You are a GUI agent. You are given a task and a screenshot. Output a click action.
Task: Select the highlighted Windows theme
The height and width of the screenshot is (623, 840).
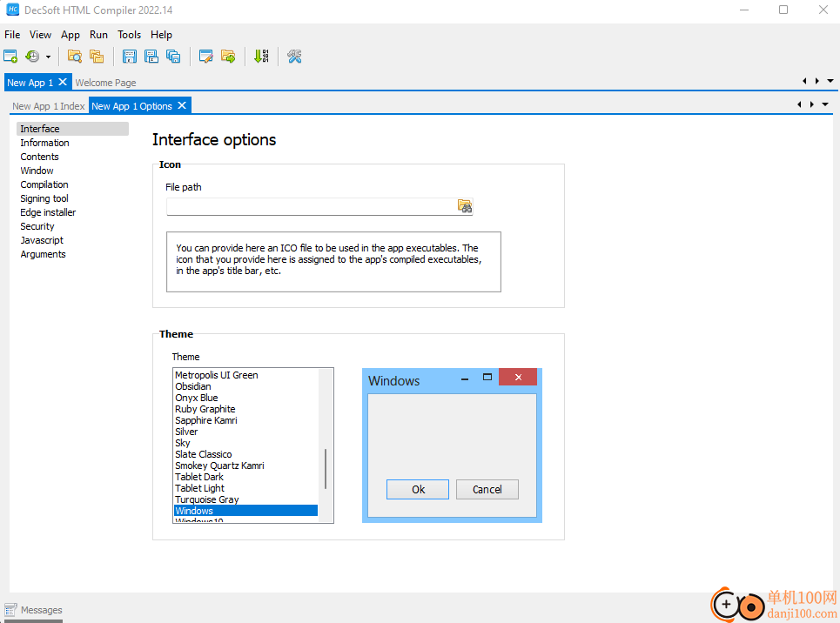click(x=245, y=511)
